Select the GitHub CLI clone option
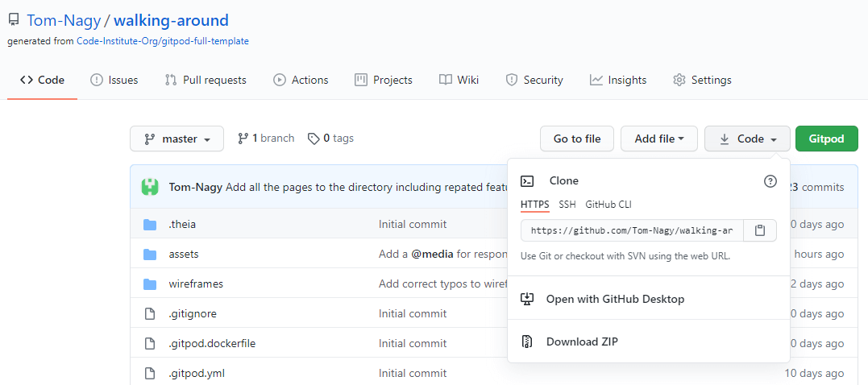Viewport: 868px width, 385px height. tap(608, 205)
